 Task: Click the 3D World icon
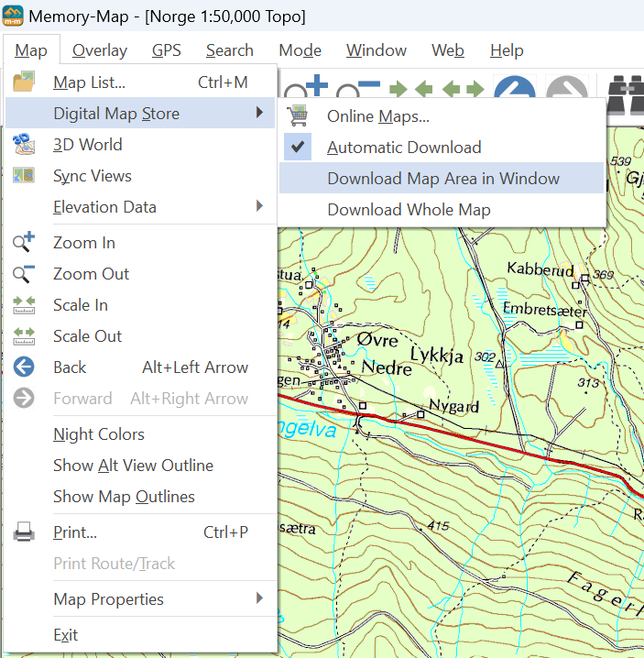click(x=24, y=144)
